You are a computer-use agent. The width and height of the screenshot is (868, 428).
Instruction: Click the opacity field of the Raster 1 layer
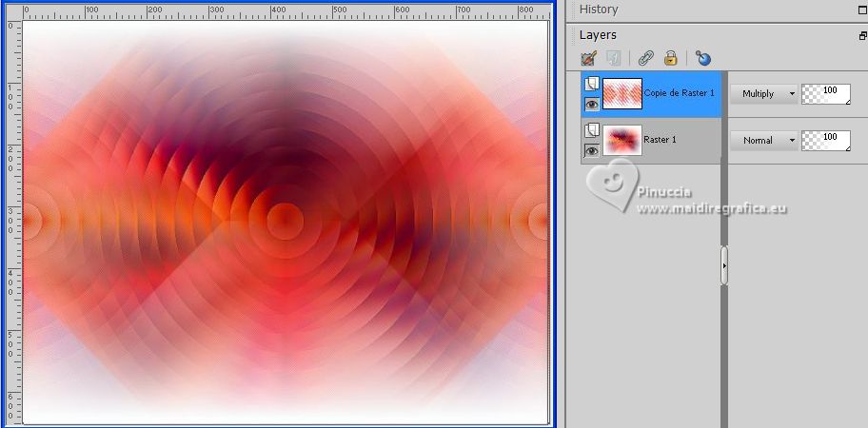(x=826, y=141)
